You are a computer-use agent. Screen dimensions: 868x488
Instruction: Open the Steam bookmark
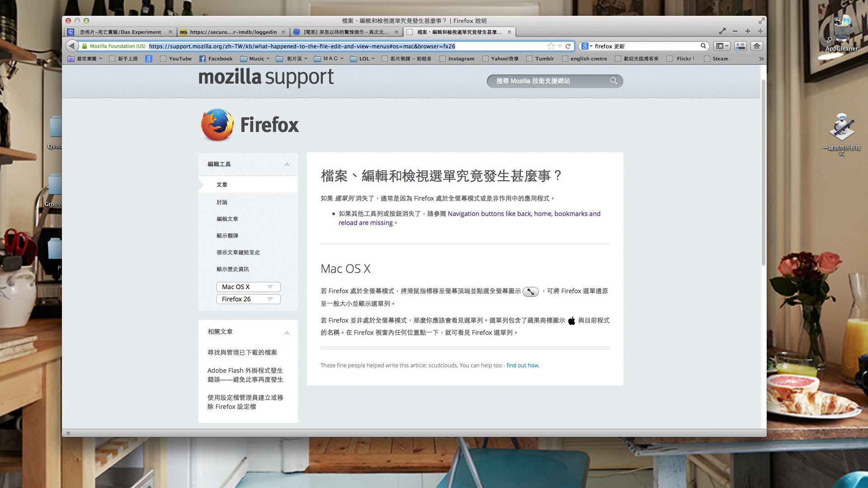pyautogui.click(x=716, y=59)
